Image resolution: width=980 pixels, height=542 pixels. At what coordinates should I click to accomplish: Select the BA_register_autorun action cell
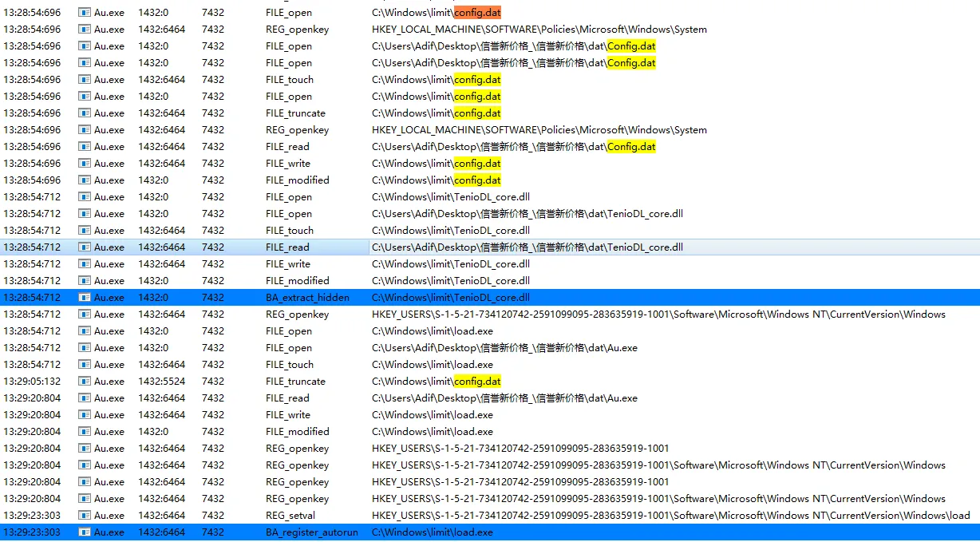[311, 532]
